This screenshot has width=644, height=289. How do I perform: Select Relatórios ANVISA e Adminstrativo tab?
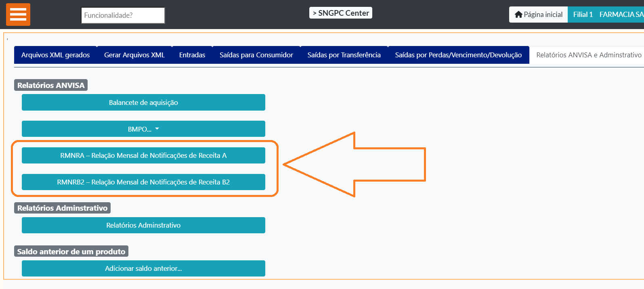[588, 55]
